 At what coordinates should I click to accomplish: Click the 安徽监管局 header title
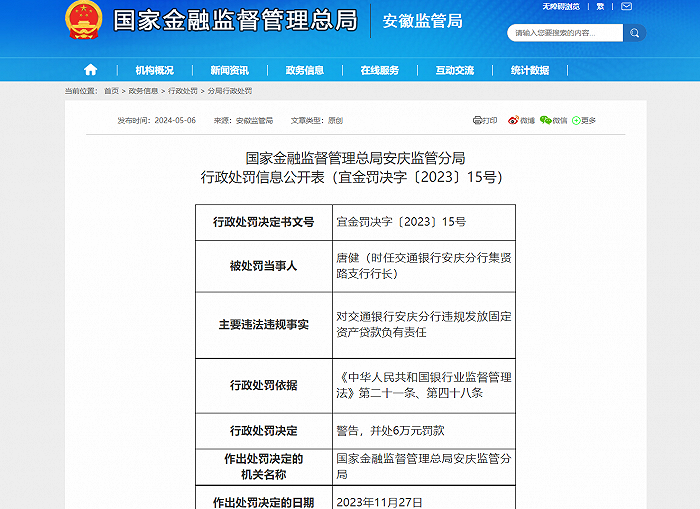pos(422,21)
